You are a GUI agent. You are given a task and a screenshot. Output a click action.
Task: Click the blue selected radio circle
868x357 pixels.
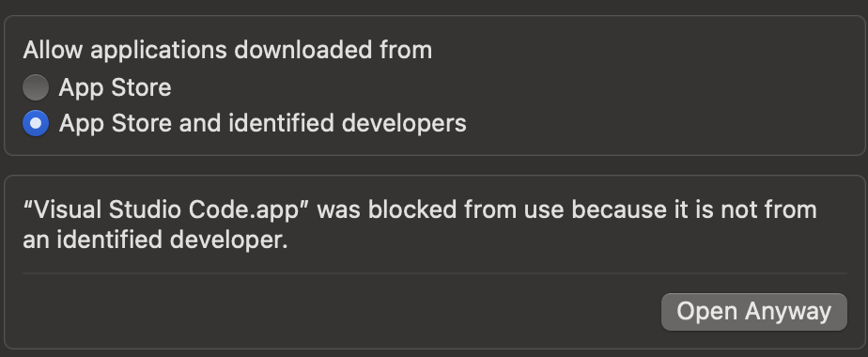tap(36, 123)
